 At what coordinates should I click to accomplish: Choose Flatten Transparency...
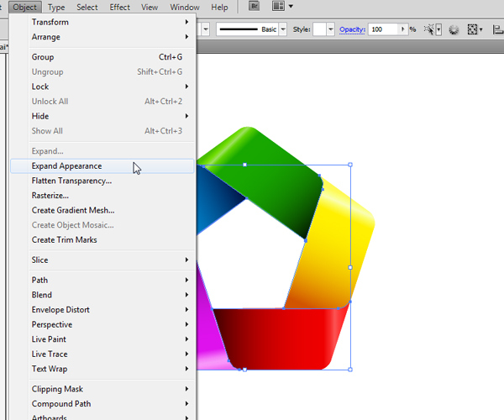click(x=102, y=181)
